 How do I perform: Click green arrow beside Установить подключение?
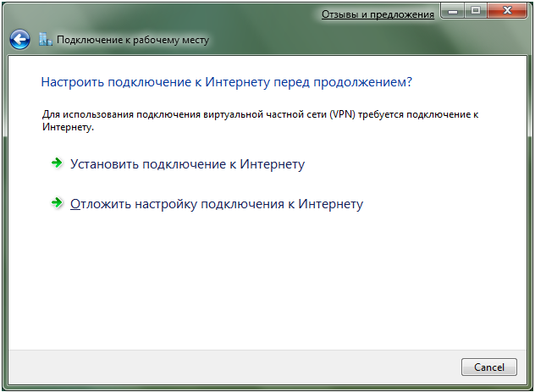click(57, 163)
